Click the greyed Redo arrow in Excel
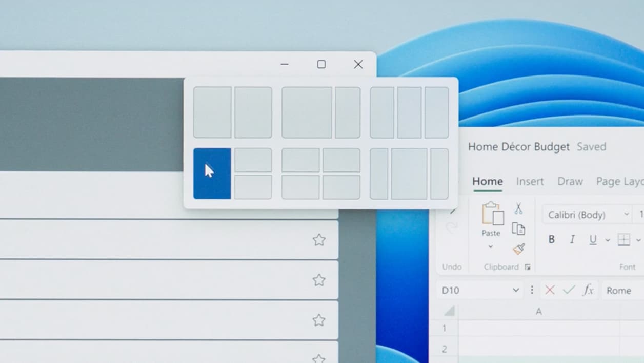Screen dimensions: 644x363 [x=452, y=227]
